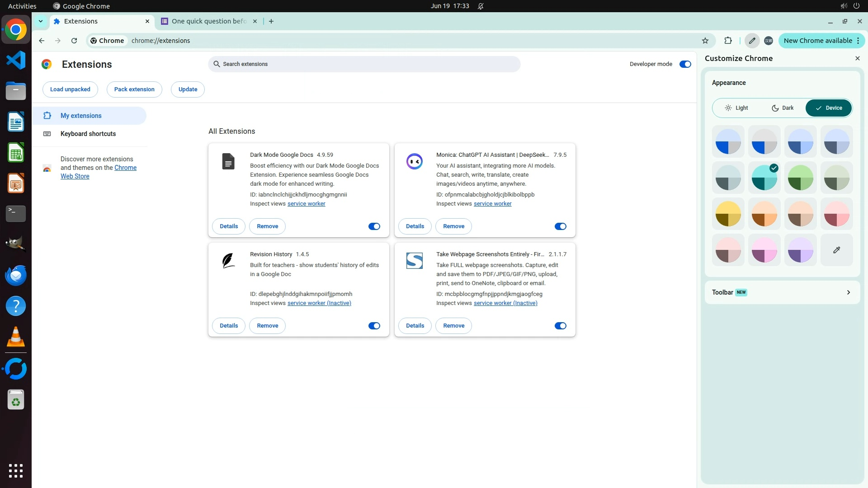Switch to the One quick question tab

[x=208, y=21]
